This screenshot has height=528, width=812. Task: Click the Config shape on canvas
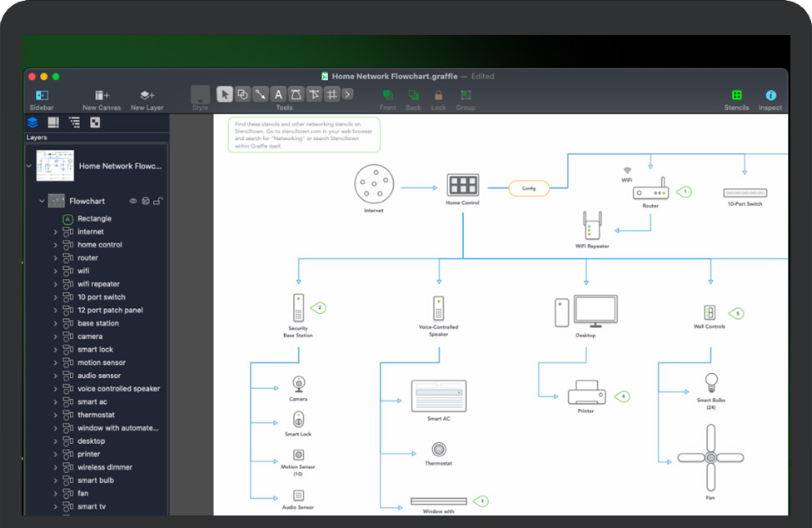529,188
